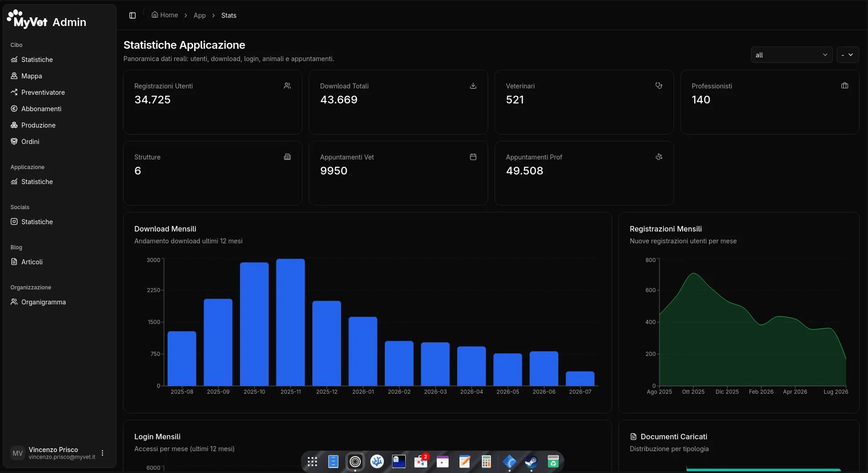Open the terminal dock icon
Image resolution: width=868 pixels, height=473 pixels.
click(x=399, y=462)
